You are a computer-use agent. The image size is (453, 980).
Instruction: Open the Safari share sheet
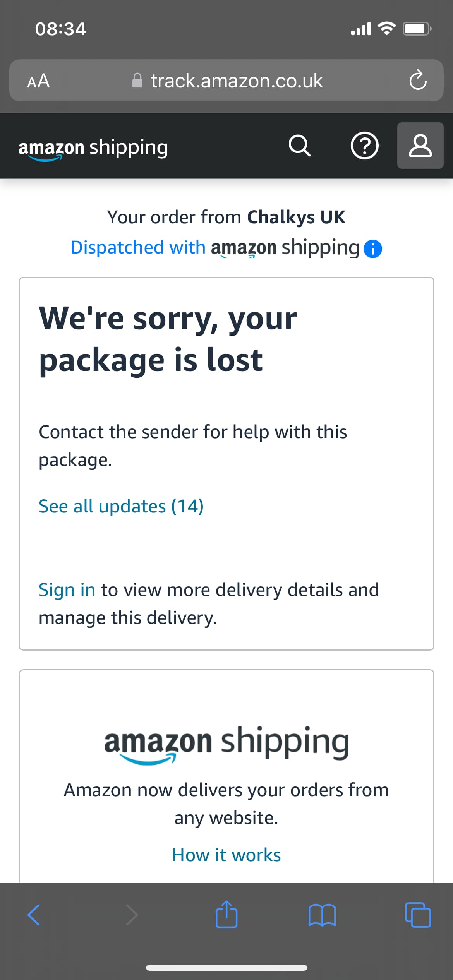coord(226,914)
